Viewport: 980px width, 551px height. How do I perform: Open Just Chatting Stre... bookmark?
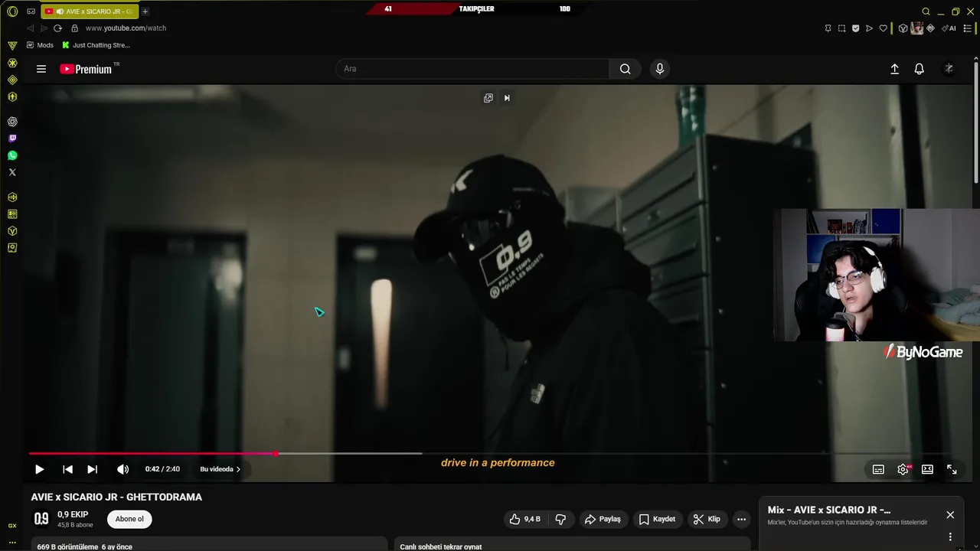point(96,45)
